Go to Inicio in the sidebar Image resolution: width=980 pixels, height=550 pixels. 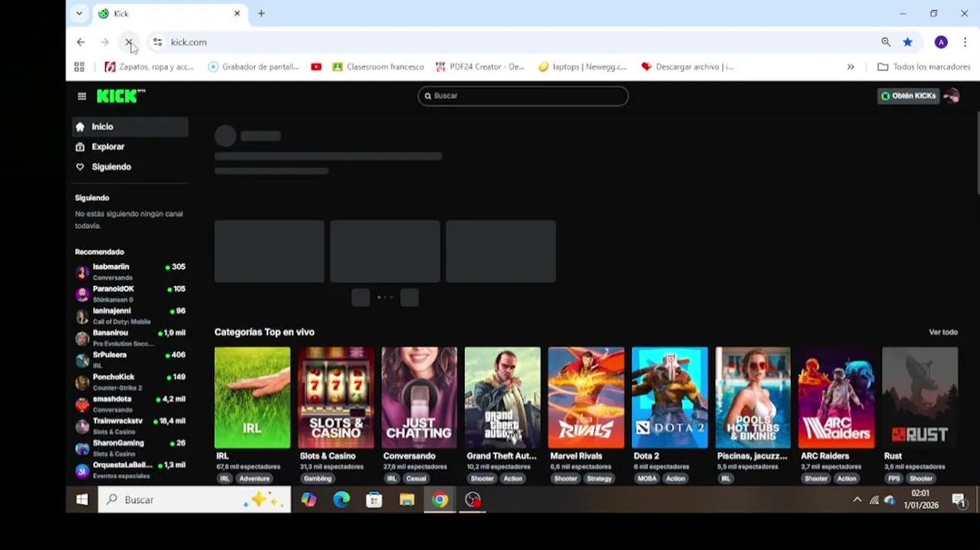point(130,127)
